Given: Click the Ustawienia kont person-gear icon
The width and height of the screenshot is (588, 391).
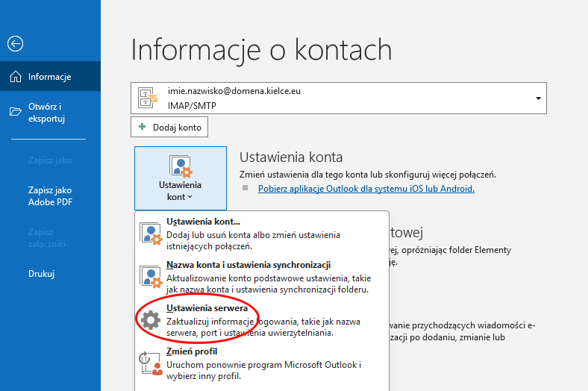Looking at the screenshot, I should point(181,166).
